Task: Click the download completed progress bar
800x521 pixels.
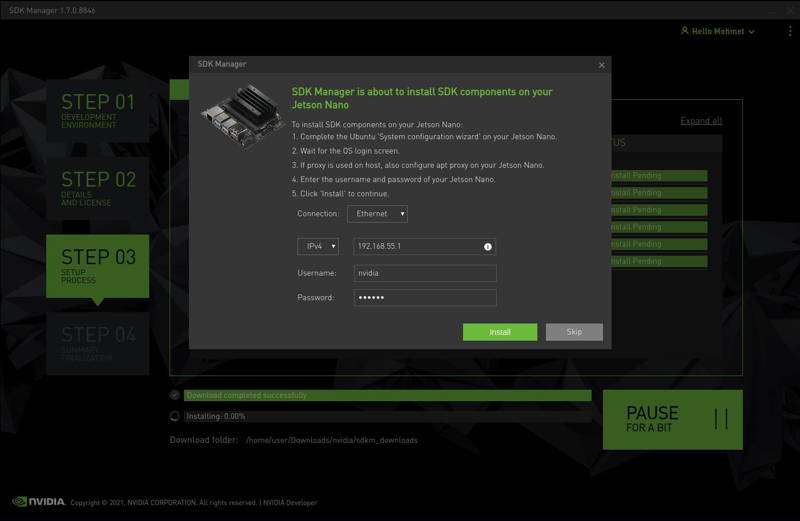Action: coord(388,395)
